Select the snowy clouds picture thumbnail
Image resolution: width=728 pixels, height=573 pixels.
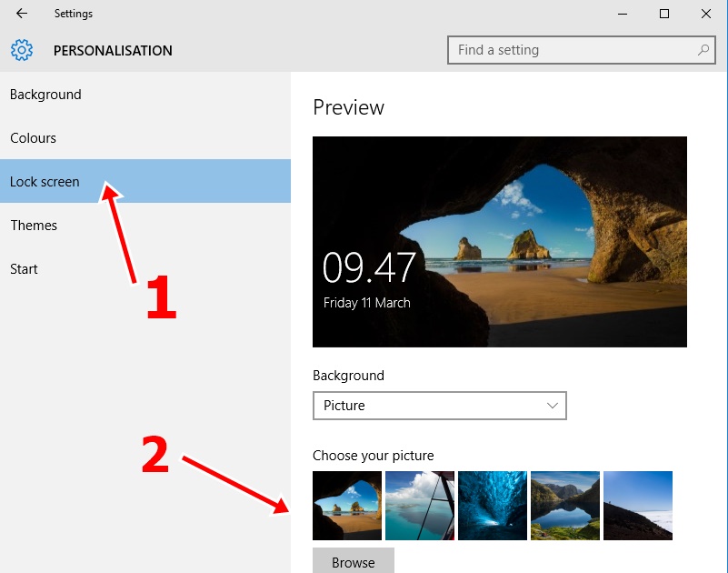coord(638,506)
